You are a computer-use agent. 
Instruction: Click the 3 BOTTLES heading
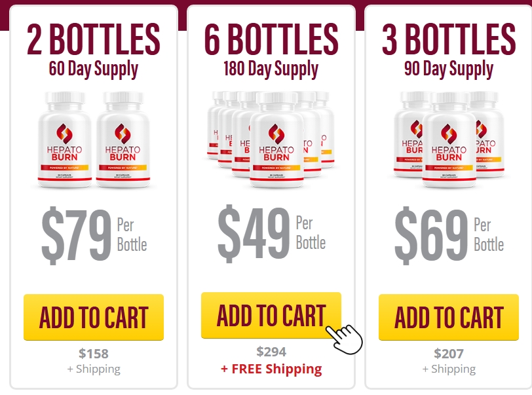coord(449,39)
